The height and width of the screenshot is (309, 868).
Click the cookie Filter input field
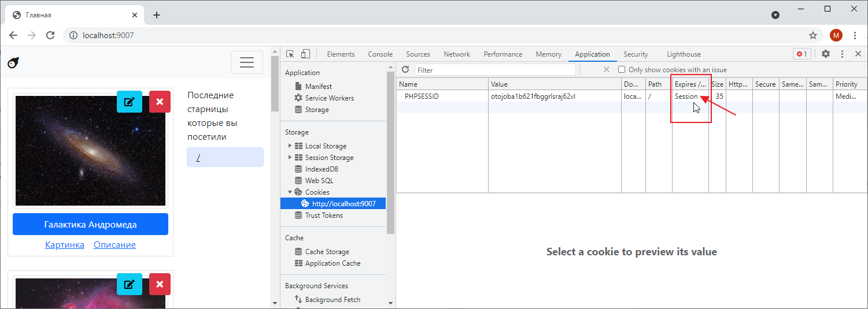tap(495, 70)
